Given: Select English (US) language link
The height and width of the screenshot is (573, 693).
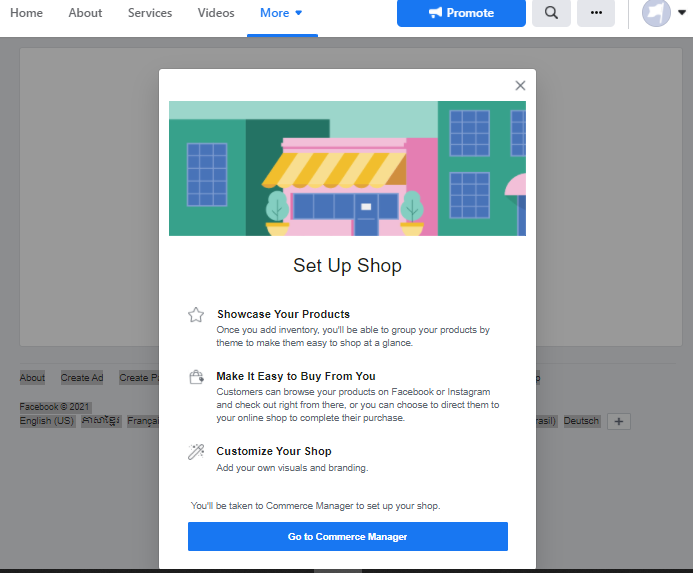Looking at the screenshot, I should pos(47,421).
